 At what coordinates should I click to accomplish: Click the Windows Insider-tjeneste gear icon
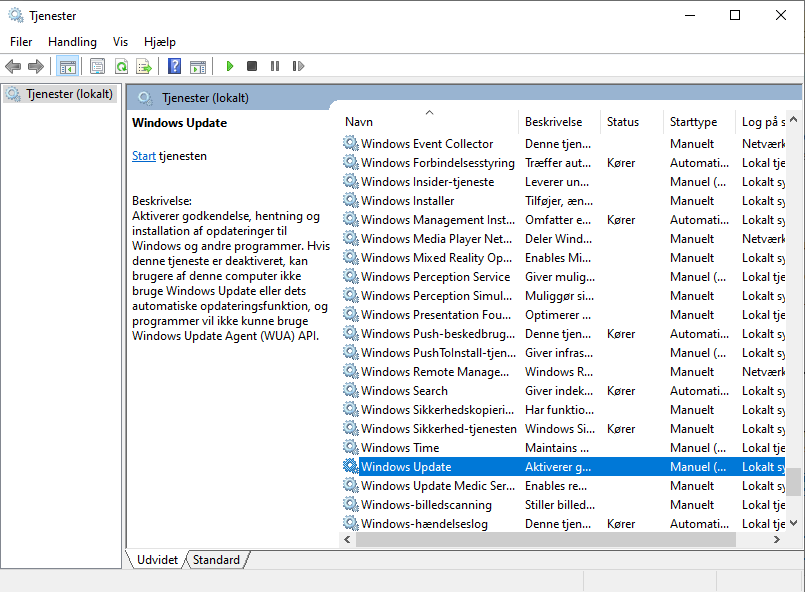[351, 181]
